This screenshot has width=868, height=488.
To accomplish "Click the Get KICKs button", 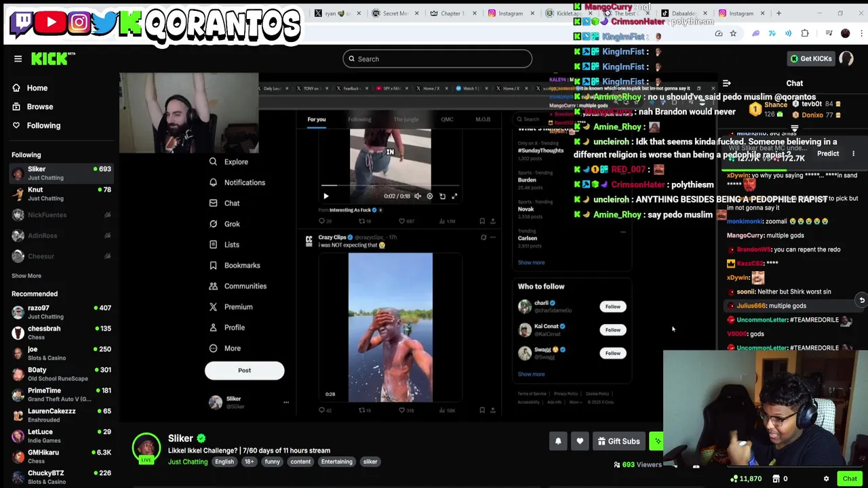I will (810, 59).
